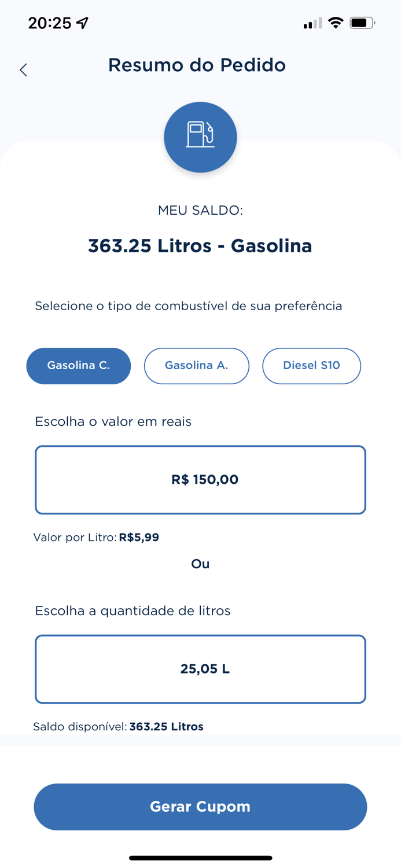Tap the MEU SALDO balance text

200,211
